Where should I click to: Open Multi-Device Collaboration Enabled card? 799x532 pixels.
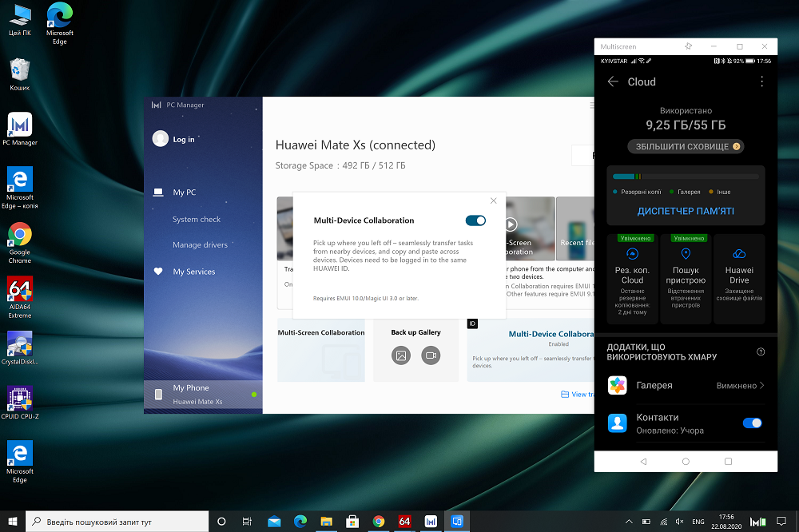tap(531, 350)
